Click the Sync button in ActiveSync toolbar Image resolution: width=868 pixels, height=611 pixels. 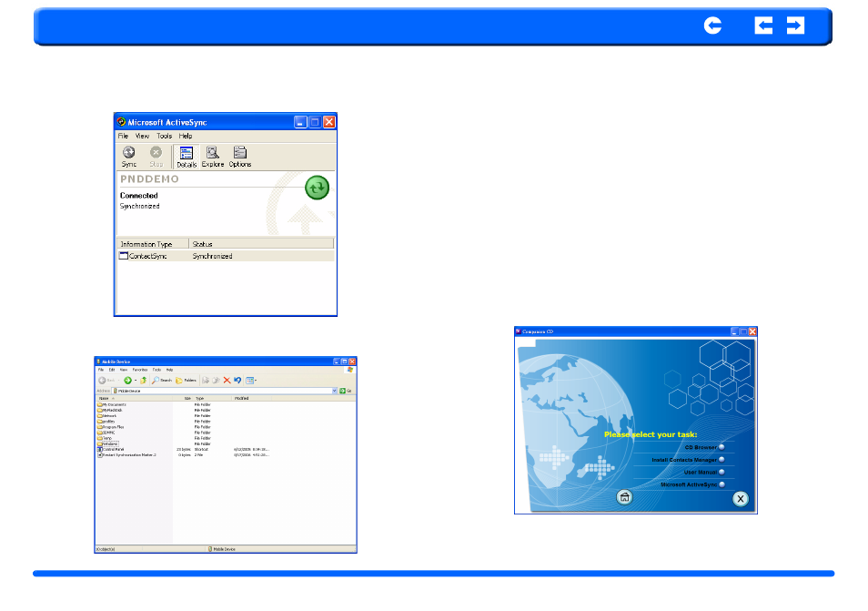(129, 157)
